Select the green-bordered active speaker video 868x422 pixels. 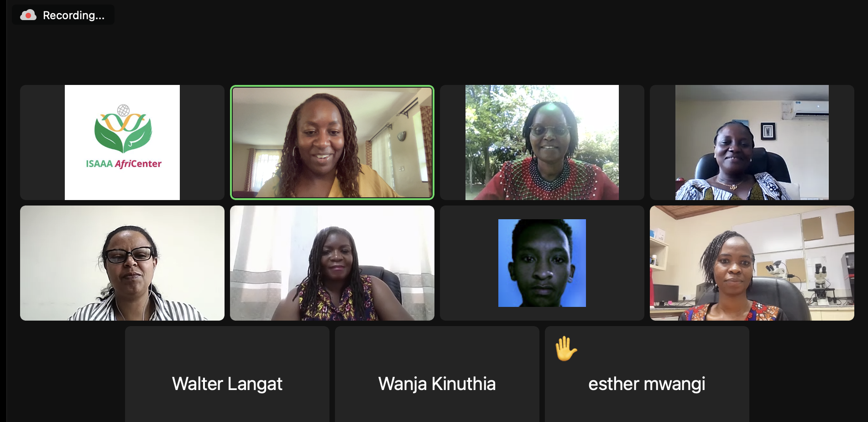[x=332, y=142]
